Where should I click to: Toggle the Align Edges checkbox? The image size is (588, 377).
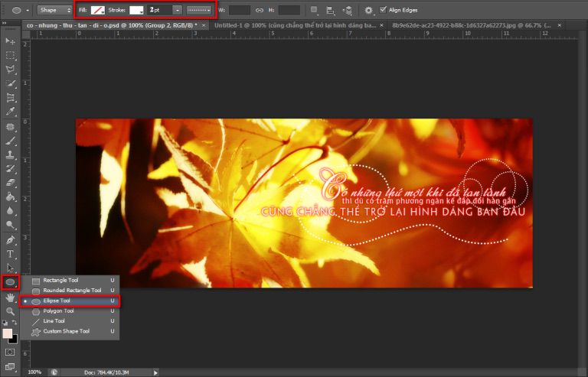(x=384, y=9)
